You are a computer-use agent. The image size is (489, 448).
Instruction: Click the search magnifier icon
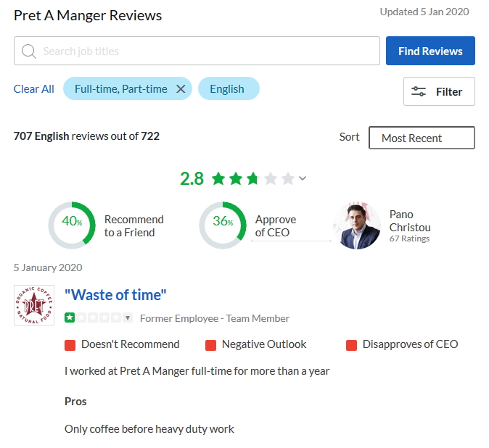29,51
